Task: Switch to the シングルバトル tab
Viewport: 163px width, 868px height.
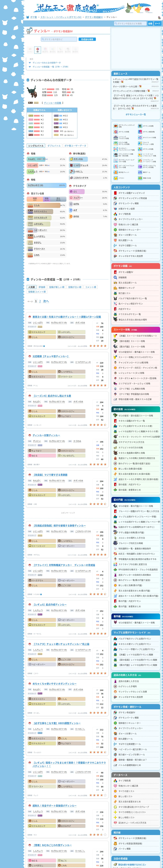Action: 36,146
